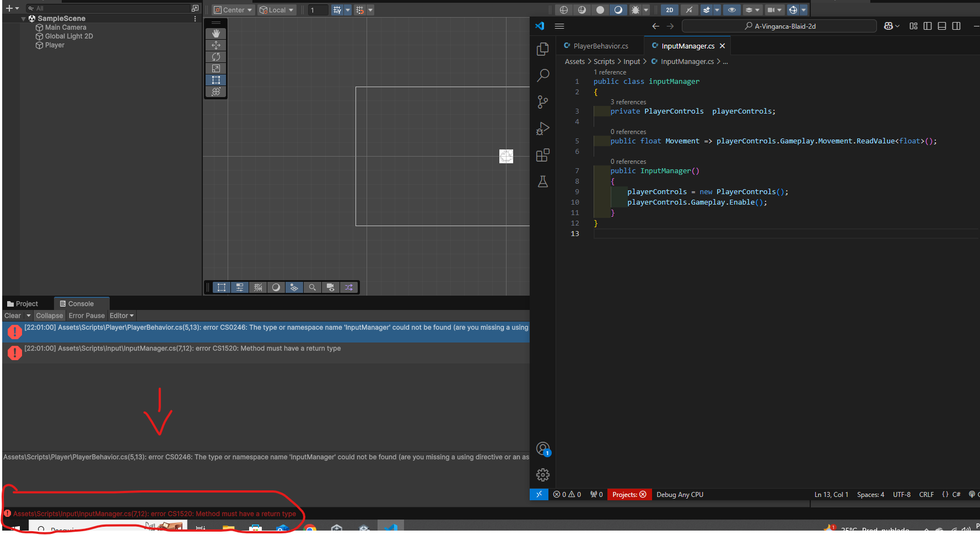The image size is (980, 535).
Task: Click the Ln 13, Col 1 status
Action: [x=831, y=494]
